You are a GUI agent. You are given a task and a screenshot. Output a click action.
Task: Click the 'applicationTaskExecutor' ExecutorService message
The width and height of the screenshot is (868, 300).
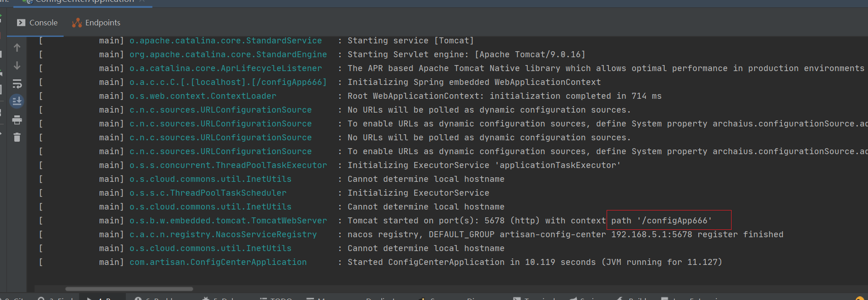(484, 165)
